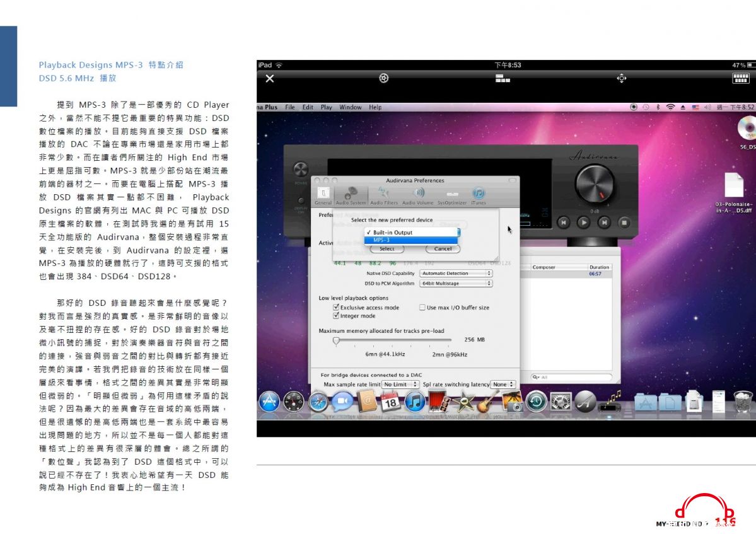
Task: Click next track on Audirvana player
Action: (603, 222)
